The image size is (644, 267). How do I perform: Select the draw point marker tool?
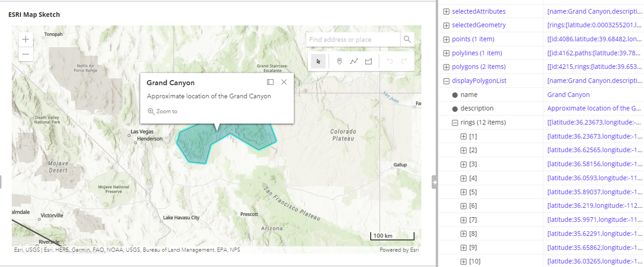[x=339, y=61]
